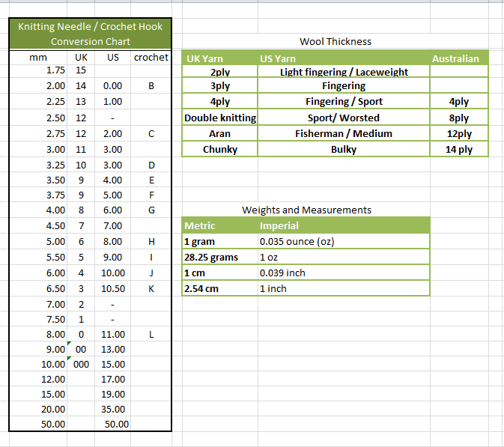The width and height of the screenshot is (504, 447).
Task: Select the '3ply' yarn cell
Action: pyautogui.click(x=220, y=86)
